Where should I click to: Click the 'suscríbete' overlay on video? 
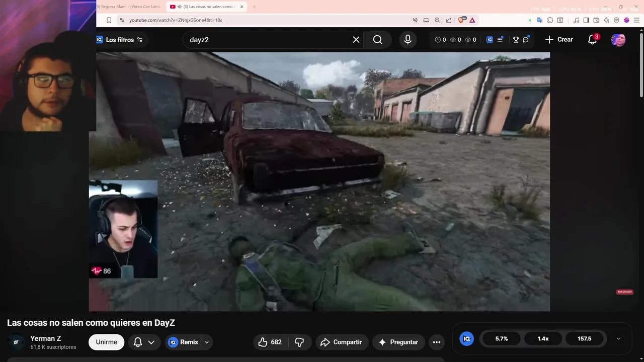(x=624, y=292)
